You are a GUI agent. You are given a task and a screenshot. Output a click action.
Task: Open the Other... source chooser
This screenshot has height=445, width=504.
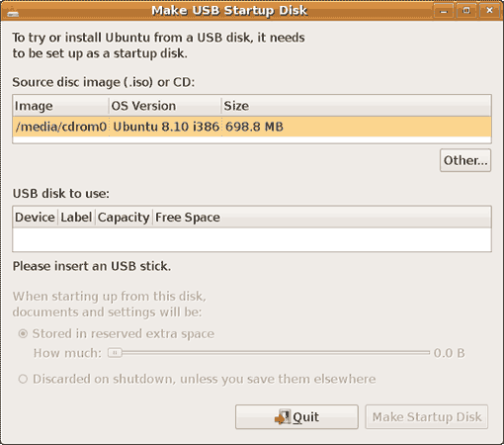coord(465,160)
